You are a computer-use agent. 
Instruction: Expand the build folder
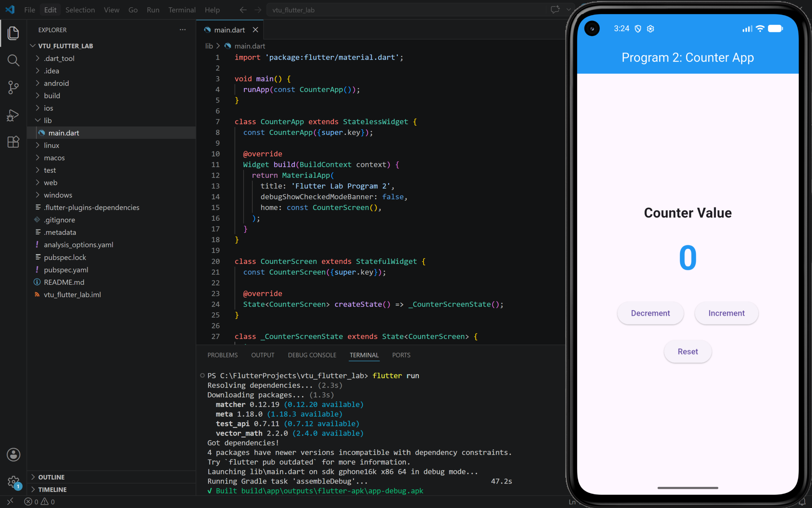click(x=37, y=96)
